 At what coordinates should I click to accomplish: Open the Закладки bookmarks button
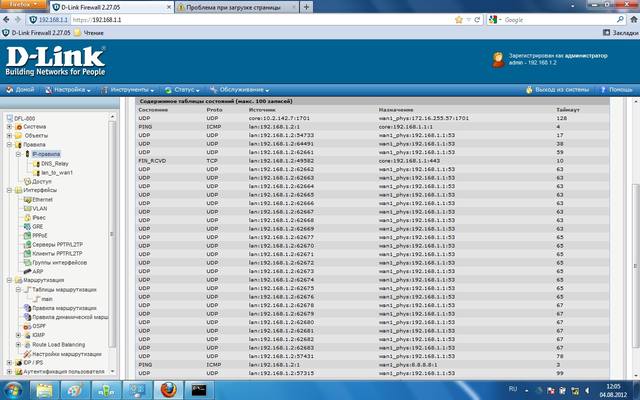pos(621,33)
